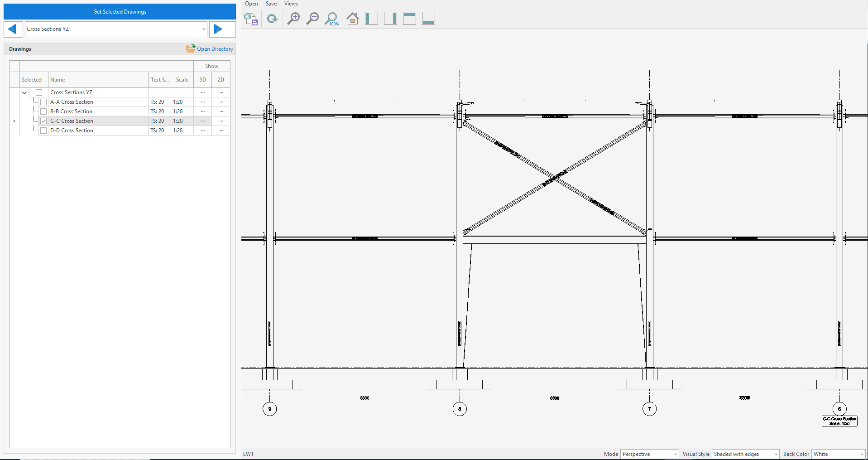The height and width of the screenshot is (460, 868).
Task: Reset zoom to 100%
Action: click(x=331, y=19)
